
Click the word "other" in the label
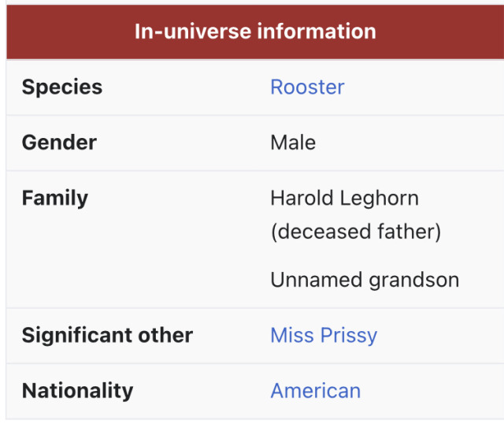(x=166, y=335)
